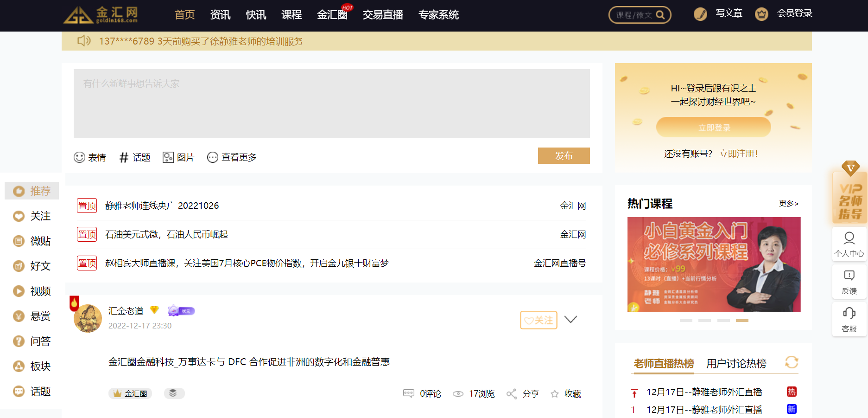The height and width of the screenshot is (418, 868).
Task: Select the first carousel indicator dash
Action: click(686, 321)
